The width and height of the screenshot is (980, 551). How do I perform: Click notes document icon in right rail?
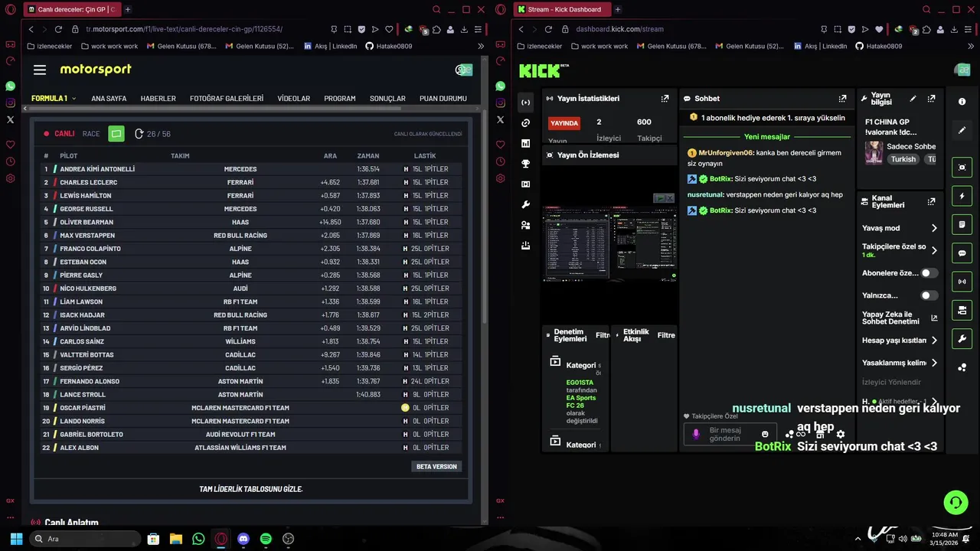click(962, 224)
